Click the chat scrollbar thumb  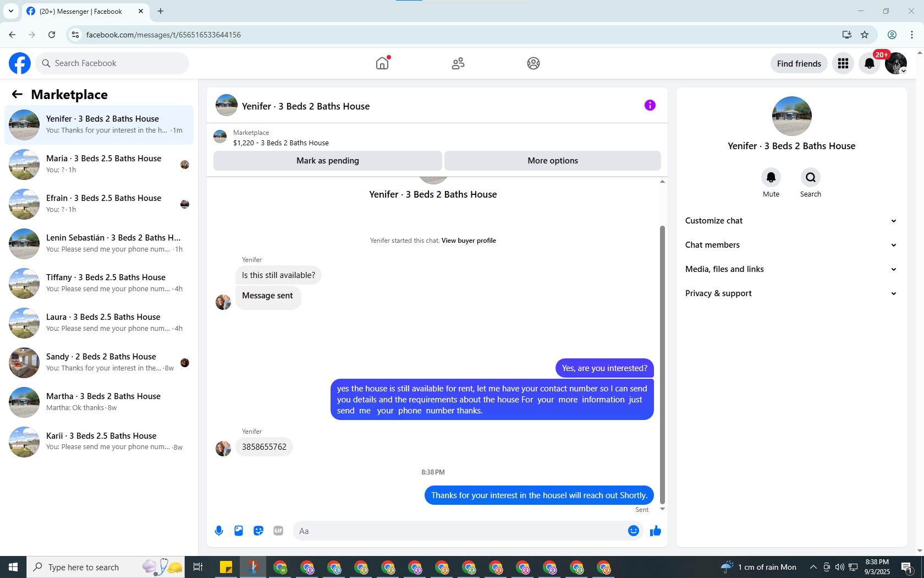tap(662, 364)
